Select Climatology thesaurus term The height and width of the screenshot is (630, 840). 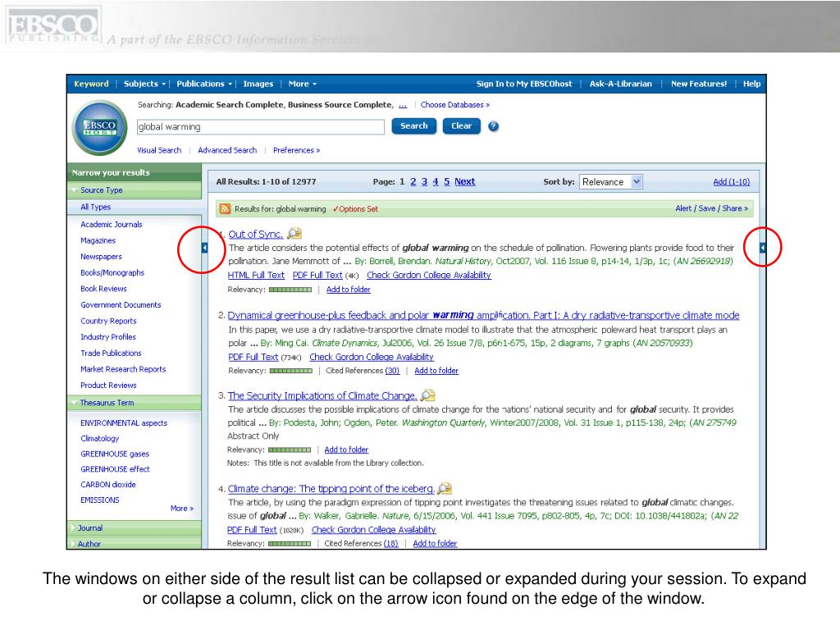pos(99,438)
